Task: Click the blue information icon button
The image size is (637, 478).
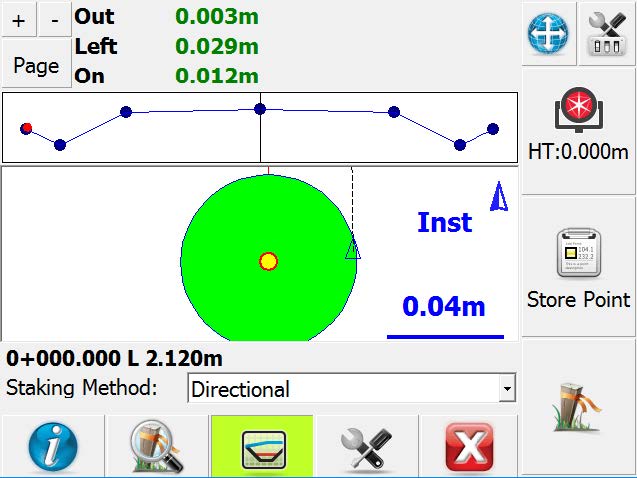Action: click(53, 446)
